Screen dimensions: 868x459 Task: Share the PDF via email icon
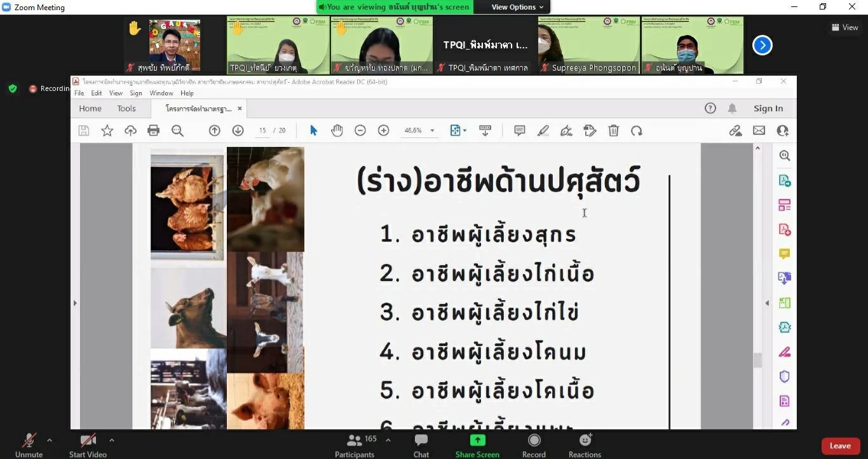[759, 130]
